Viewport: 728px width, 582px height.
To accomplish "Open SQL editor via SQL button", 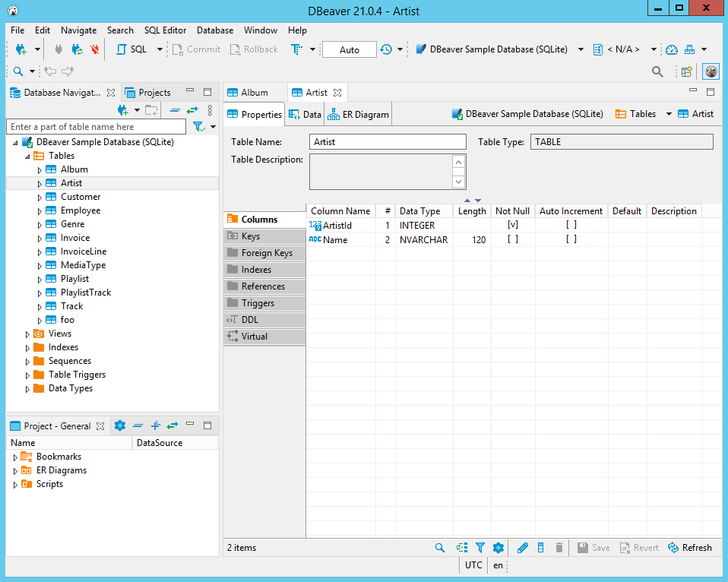I will (x=132, y=49).
